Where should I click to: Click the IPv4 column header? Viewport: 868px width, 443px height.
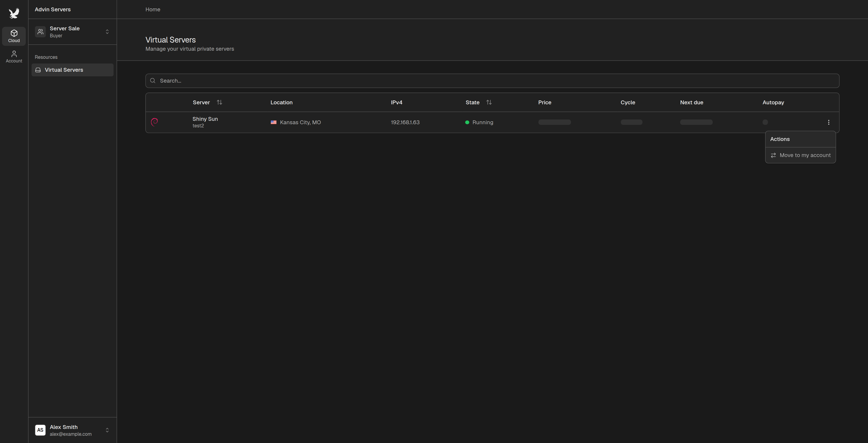397,102
